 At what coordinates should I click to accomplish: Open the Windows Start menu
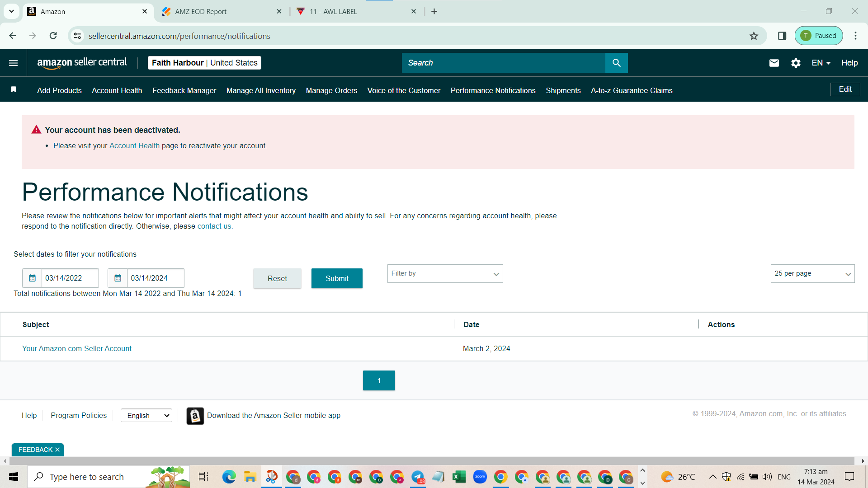[14, 477]
